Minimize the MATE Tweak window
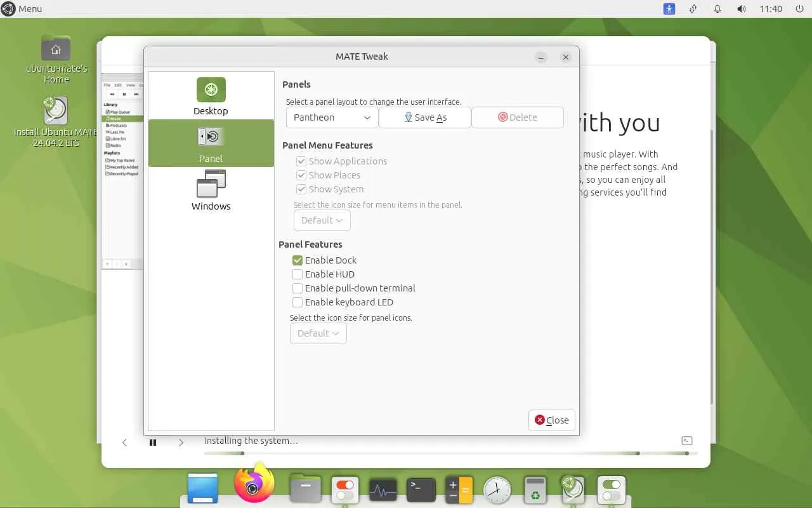 pos(541,57)
